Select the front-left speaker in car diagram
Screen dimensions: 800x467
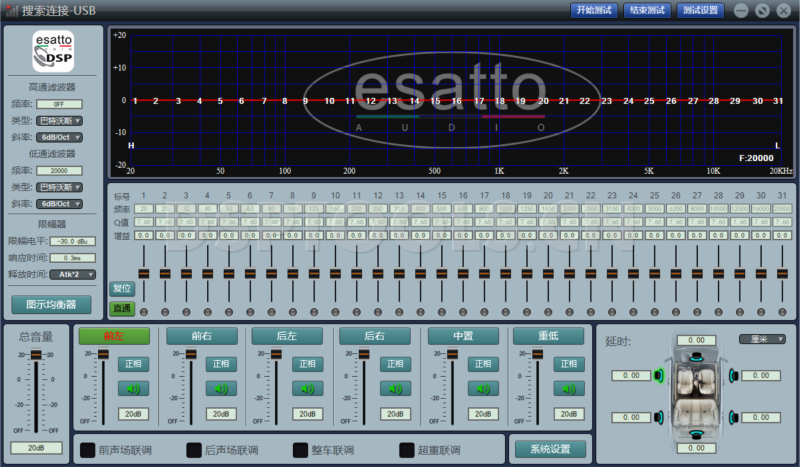(659, 376)
